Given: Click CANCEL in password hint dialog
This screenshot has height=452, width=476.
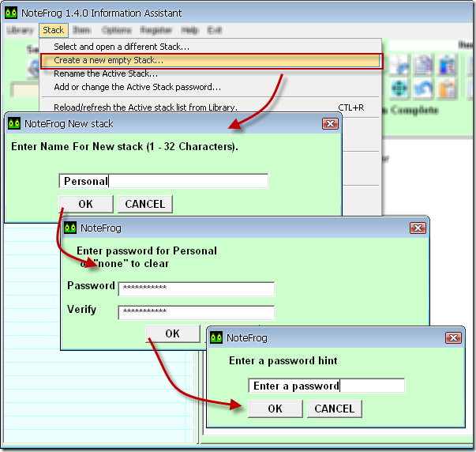Looking at the screenshot, I should [335, 409].
